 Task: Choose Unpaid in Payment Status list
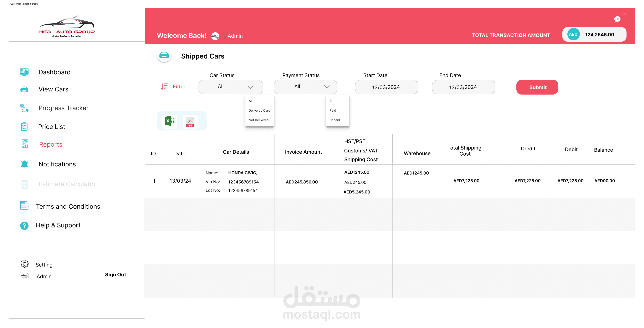pos(334,120)
